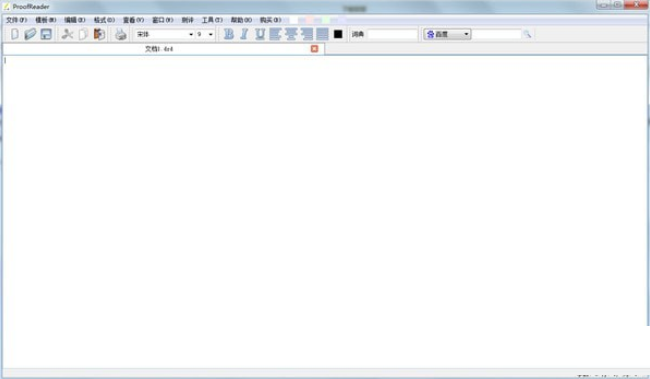Save document using the floppy disk icon
Image resolution: width=650 pixels, height=379 pixels.
tap(46, 34)
